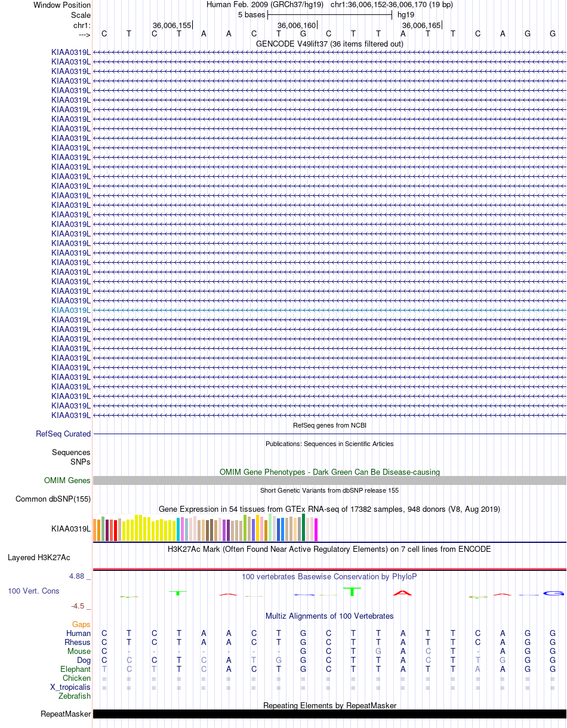Click KIAA0319L label beside the GTEx bars
The height and width of the screenshot is (728, 567).
tap(71, 528)
